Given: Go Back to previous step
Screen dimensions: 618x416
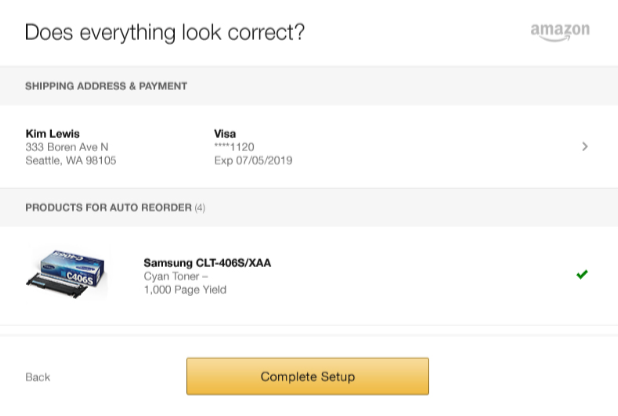Looking at the screenshot, I should (x=38, y=377).
